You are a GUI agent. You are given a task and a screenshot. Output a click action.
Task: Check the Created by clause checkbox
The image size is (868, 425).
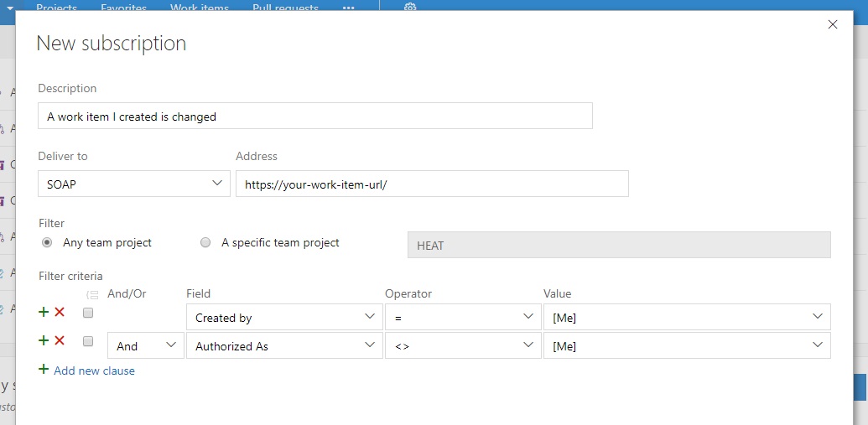(x=88, y=313)
